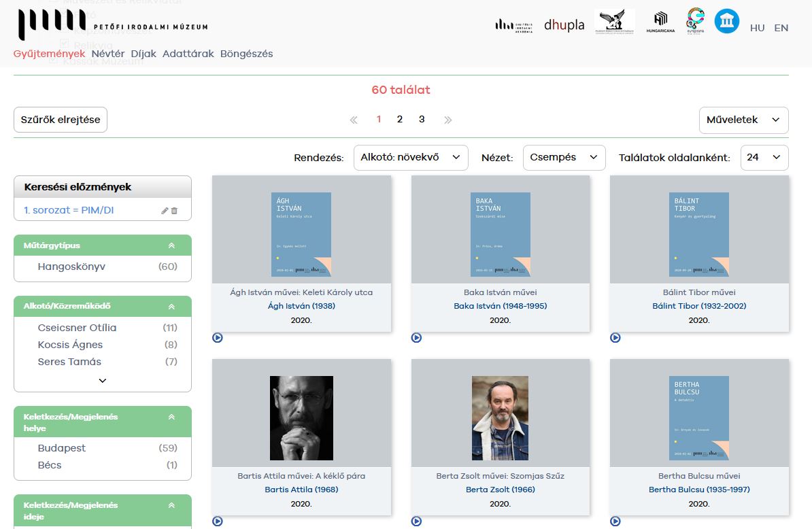The height and width of the screenshot is (529, 812).
Task: Click the dhupla logo in the header
Action: click(564, 25)
